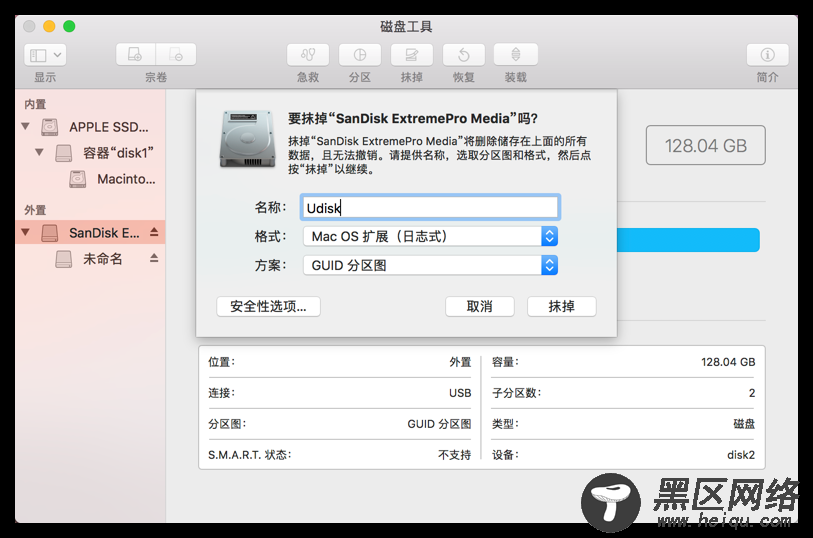The width and height of the screenshot is (813, 538).
Task: Click the 容量 128.04 GB table value
Action: [728, 362]
